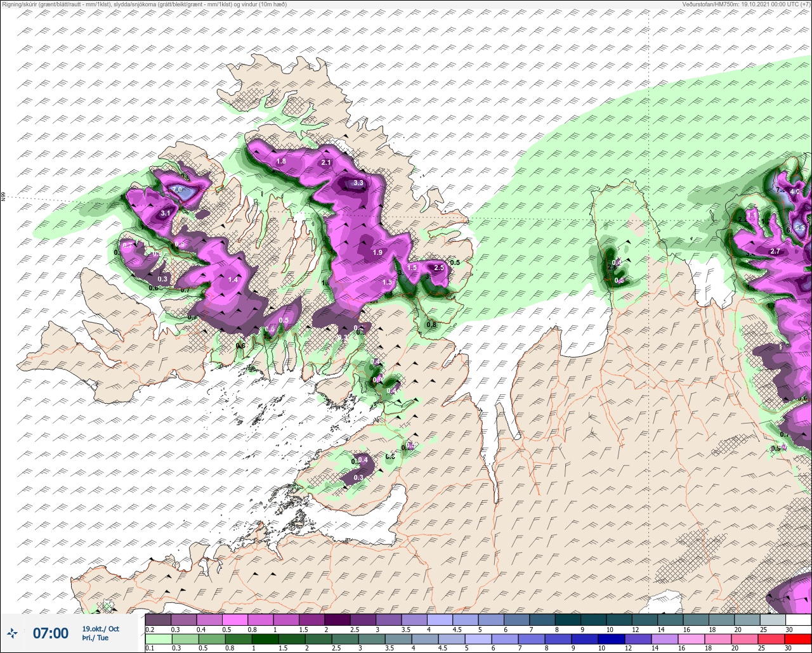Click the '0.8' precipitation value on the map
The width and height of the screenshot is (812, 653).
coord(431,325)
